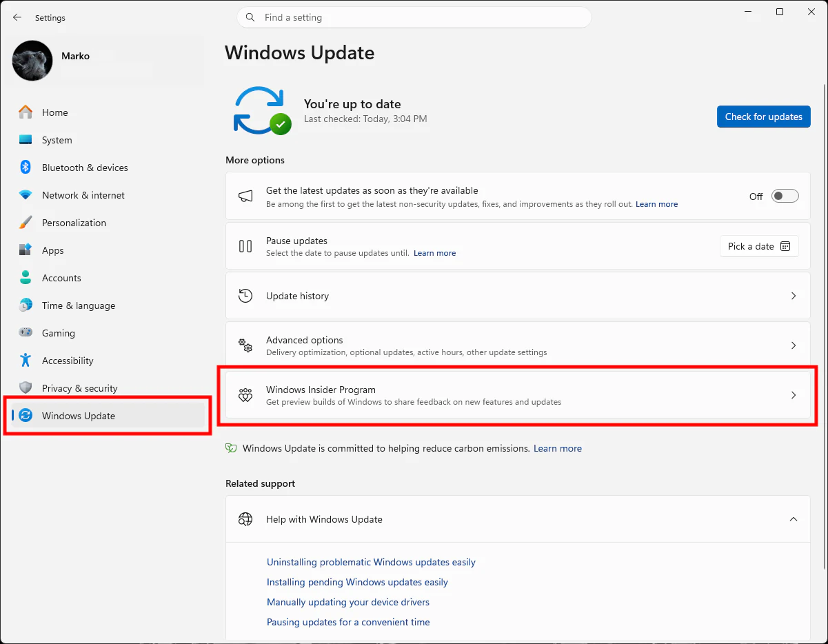Click the pause bars icon
This screenshot has width=828, height=644.
tap(245, 246)
